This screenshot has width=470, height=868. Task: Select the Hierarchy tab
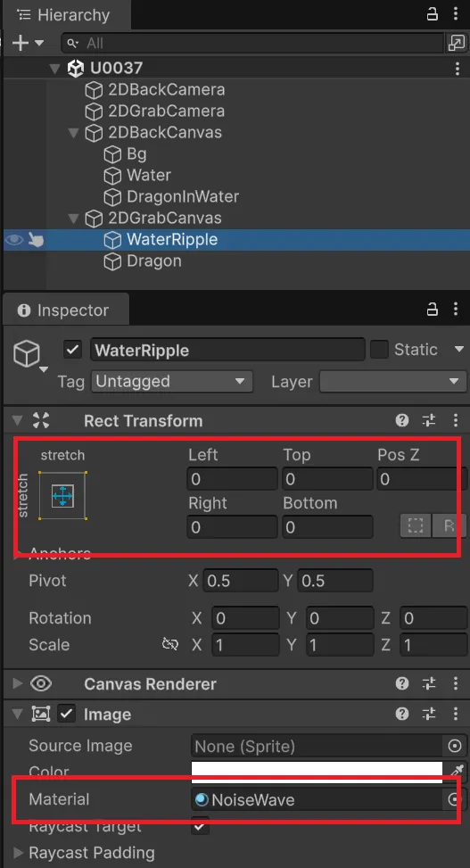[64, 15]
